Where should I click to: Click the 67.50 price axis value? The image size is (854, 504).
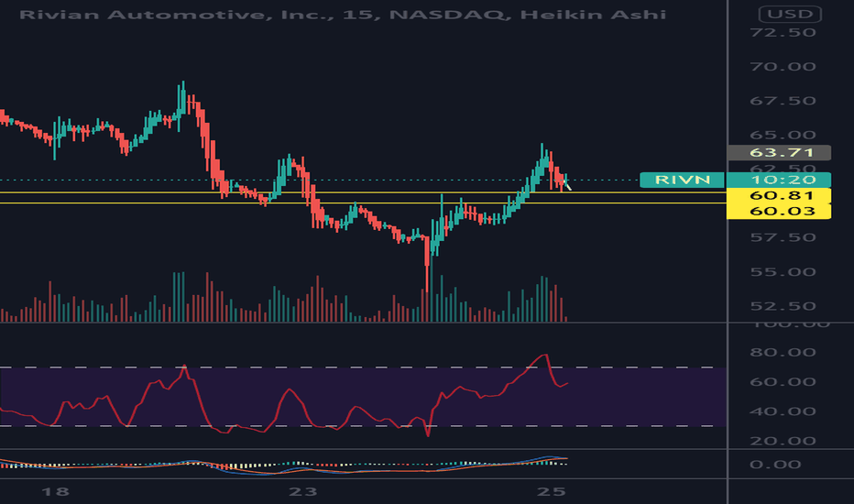783,101
